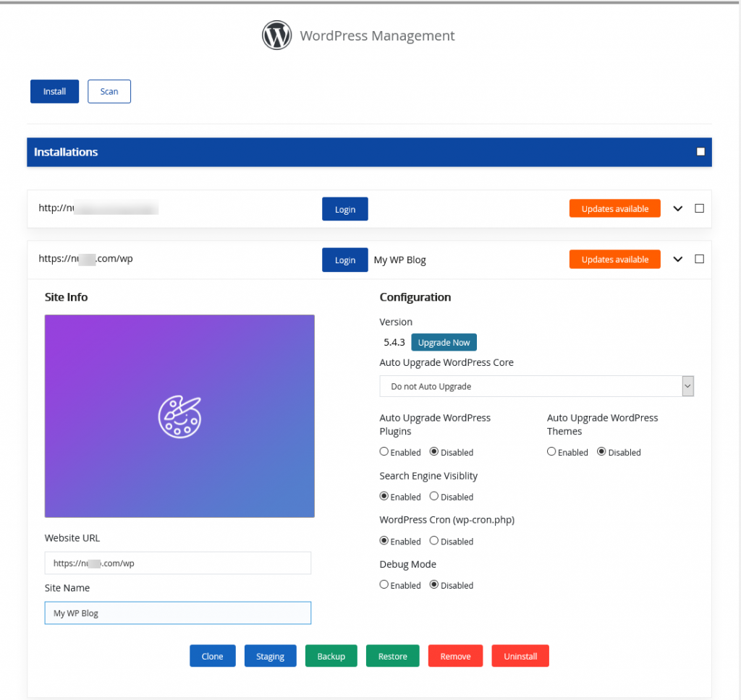Enable WordPress Cron

(x=384, y=540)
